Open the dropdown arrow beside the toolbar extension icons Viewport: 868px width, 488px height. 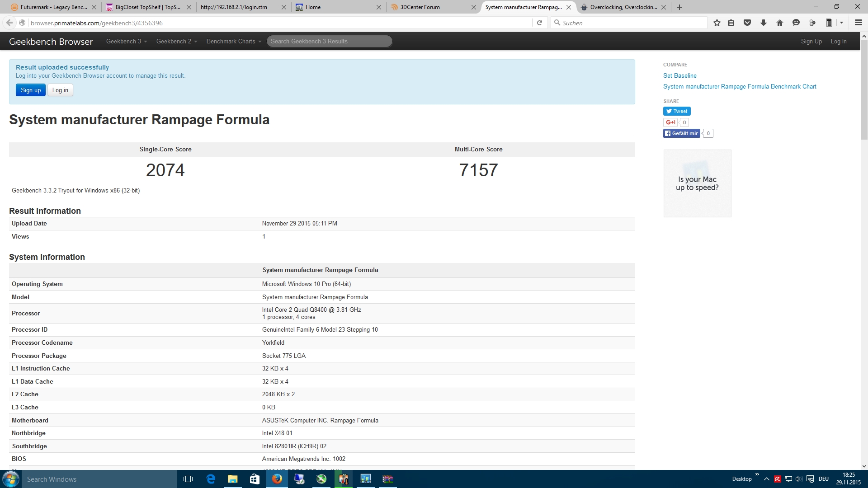841,23
